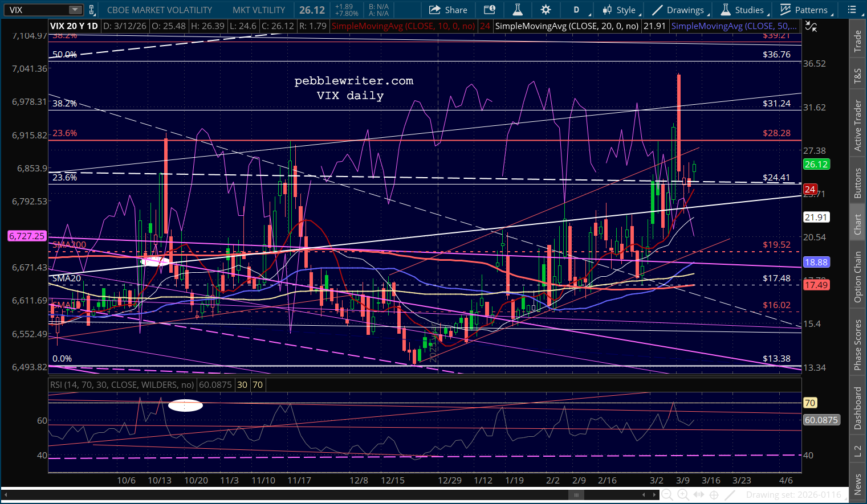
Task: Click the white 21.91 price bubble on axis
Action: [x=816, y=218]
